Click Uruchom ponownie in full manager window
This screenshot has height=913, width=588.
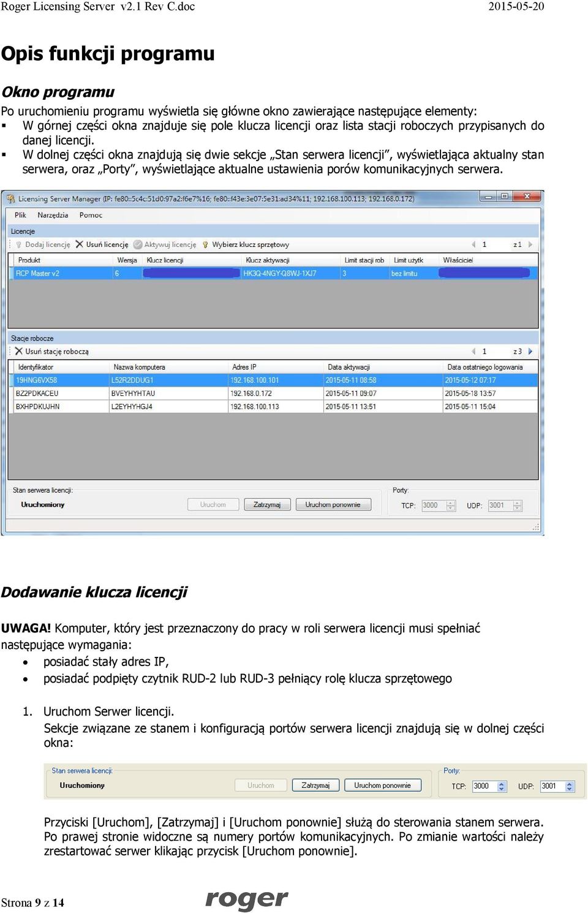[x=333, y=505]
